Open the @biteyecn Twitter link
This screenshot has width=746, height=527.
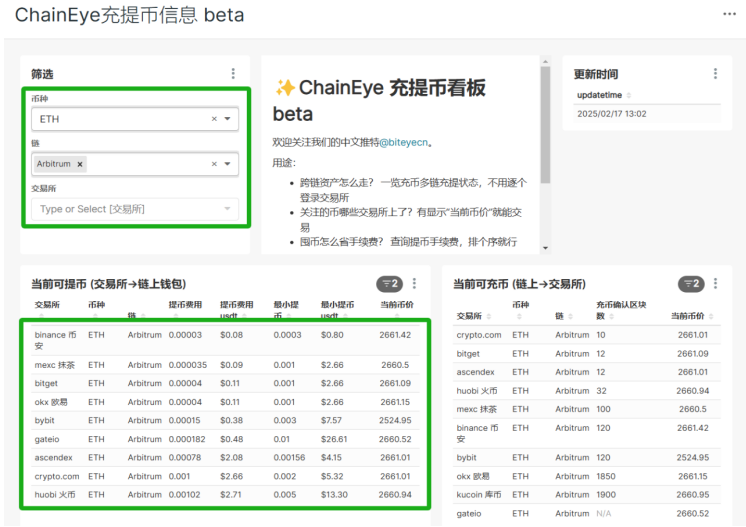click(403, 142)
